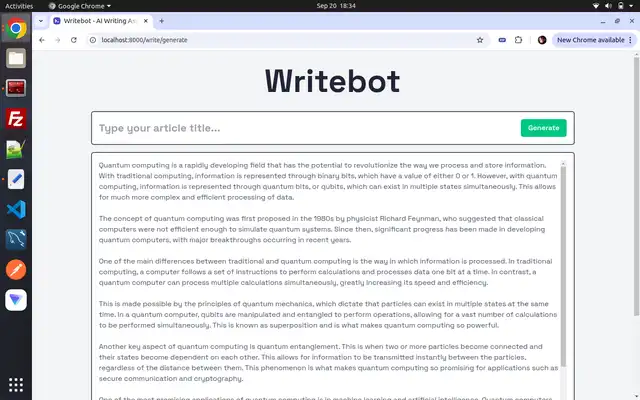Image resolution: width=640 pixels, height=400 pixels.
Task: Show all applications grid
Action: point(16,384)
